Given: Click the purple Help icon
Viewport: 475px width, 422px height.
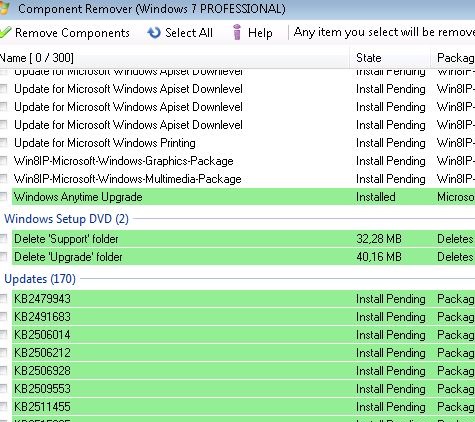Looking at the screenshot, I should pyautogui.click(x=237, y=32).
